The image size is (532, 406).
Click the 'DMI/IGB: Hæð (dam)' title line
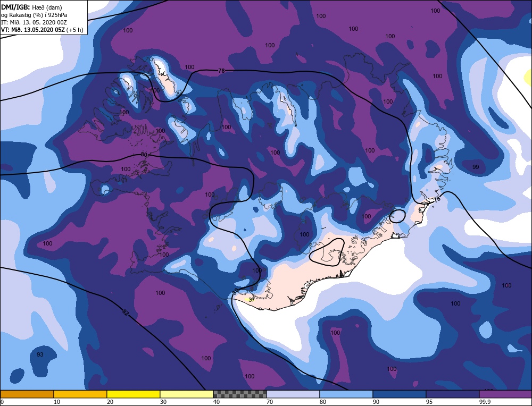tap(31, 7)
